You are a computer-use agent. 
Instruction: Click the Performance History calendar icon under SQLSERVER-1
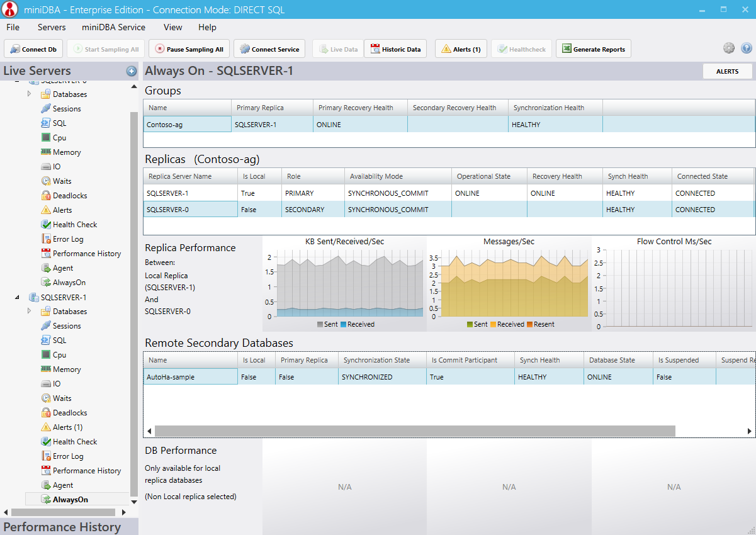[46, 471]
